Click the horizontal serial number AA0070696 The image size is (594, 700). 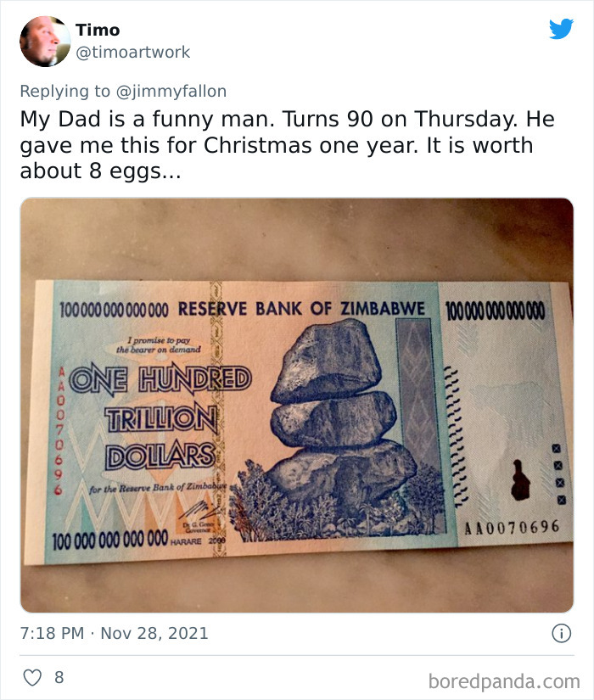click(512, 528)
